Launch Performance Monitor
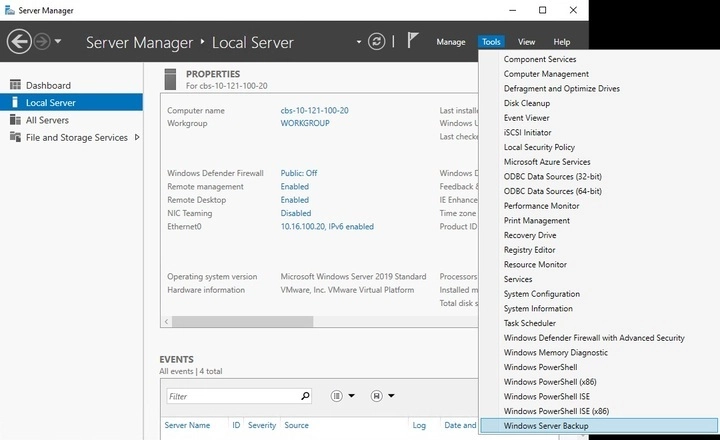The width and height of the screenshot is (720, 440). 541,206
